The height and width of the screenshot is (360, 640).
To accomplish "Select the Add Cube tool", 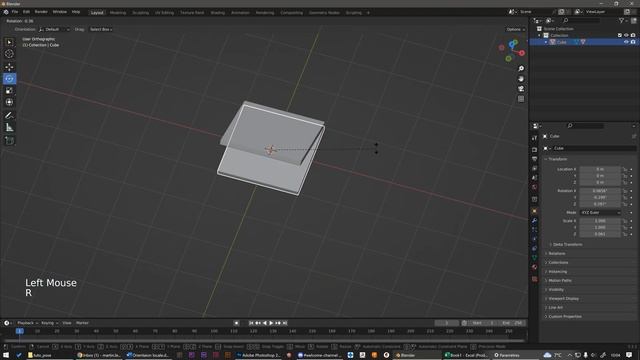I will pos(9,141).
